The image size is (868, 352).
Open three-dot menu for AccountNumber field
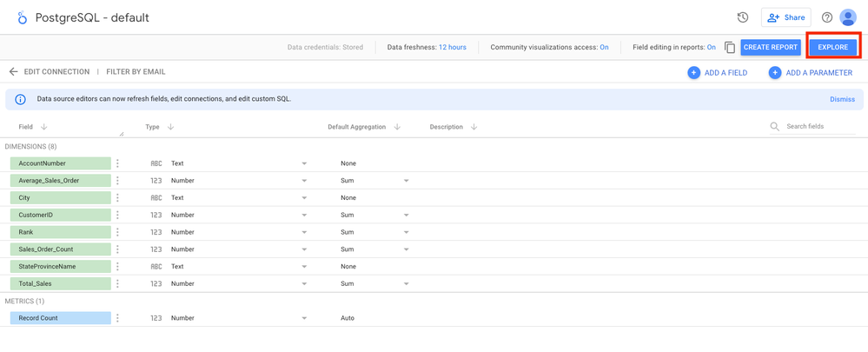[118, 163]
